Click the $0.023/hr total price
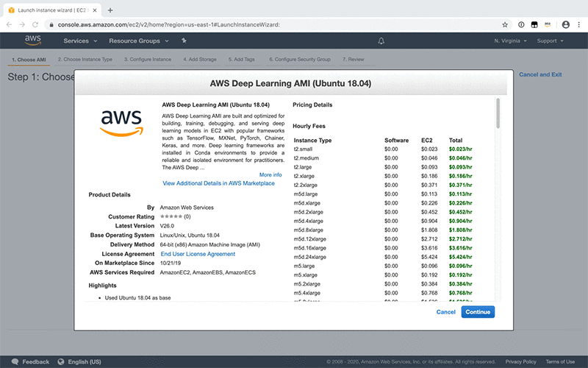This screenshot has height=368, width=588. click(461, 149)
